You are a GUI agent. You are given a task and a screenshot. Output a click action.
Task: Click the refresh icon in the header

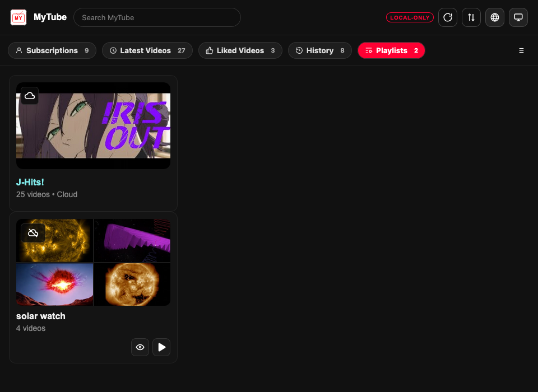pyautogui.click(x=448, y=17)
